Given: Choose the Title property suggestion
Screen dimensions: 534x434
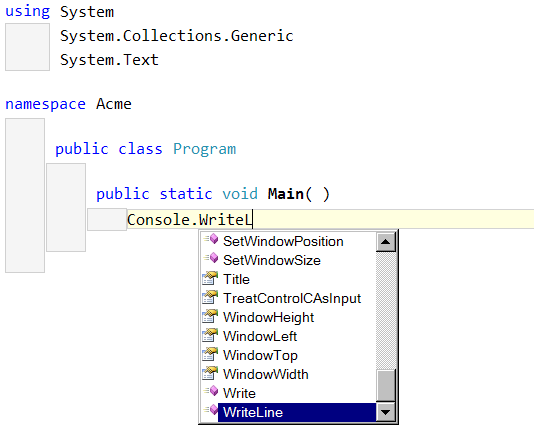Looking at the screenshot, I should coord(288,279).
